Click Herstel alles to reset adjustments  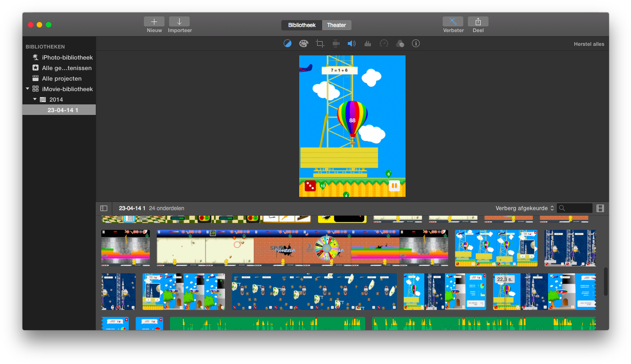coord(589,44)
